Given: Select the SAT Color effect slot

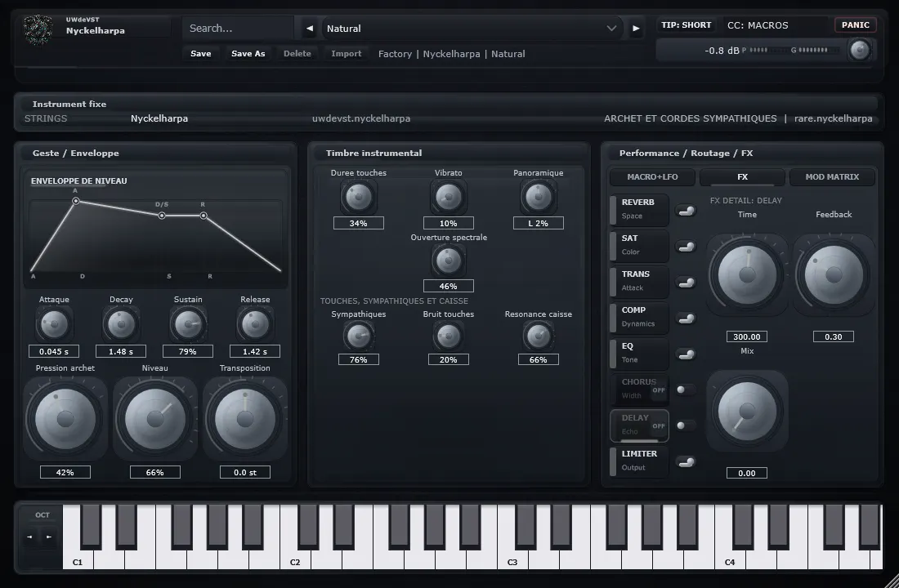Looking at the screenshot, I should [x=639, y=245].
